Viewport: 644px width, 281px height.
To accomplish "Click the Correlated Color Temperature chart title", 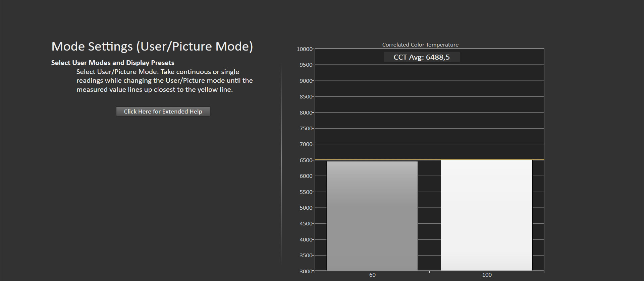I will (420, 45).
